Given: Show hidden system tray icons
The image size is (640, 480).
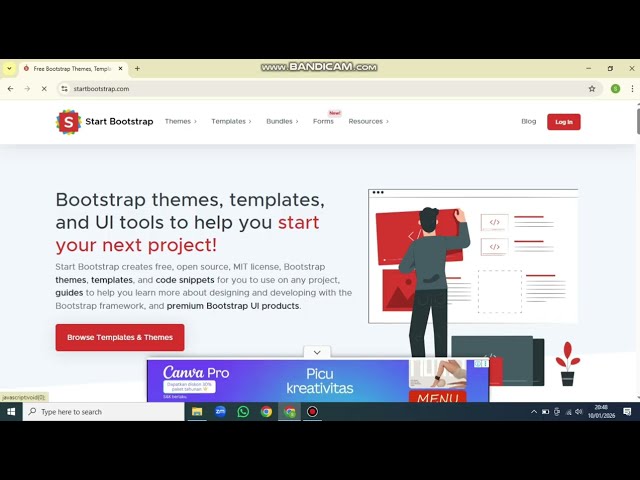Looking at the screenshot, I should 533,411.
